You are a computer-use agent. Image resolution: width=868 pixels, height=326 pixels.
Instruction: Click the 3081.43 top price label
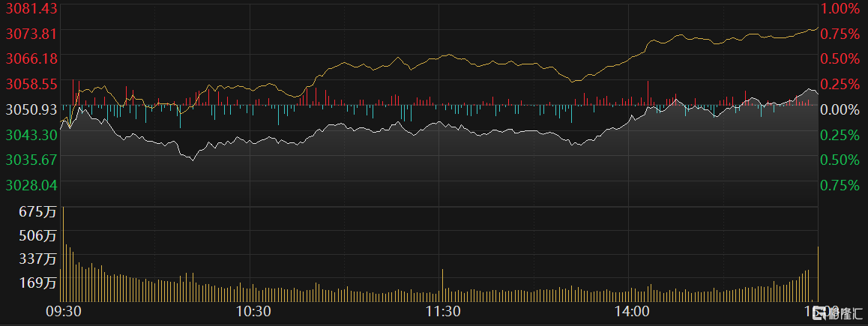pos(31,7)
